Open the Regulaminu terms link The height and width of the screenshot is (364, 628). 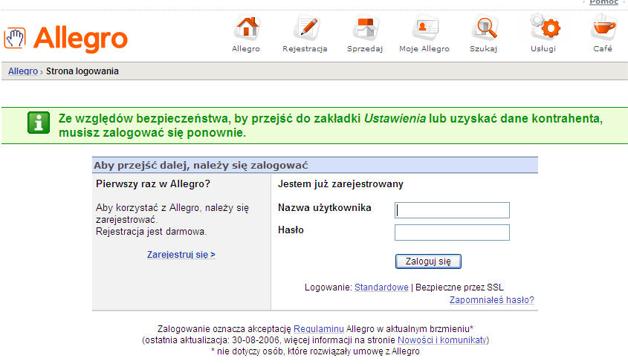point(318,329)
